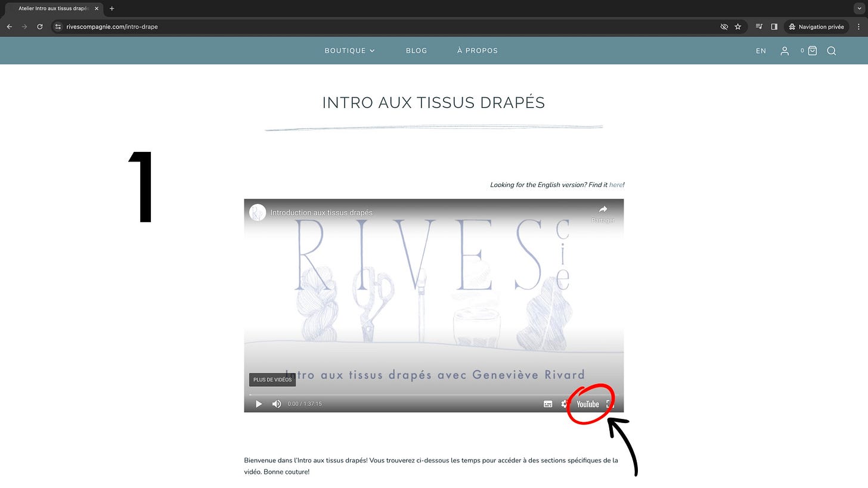Open the Blog page
Image resolution: width=868 pixels, height=488 pixels.
[417, 51]
